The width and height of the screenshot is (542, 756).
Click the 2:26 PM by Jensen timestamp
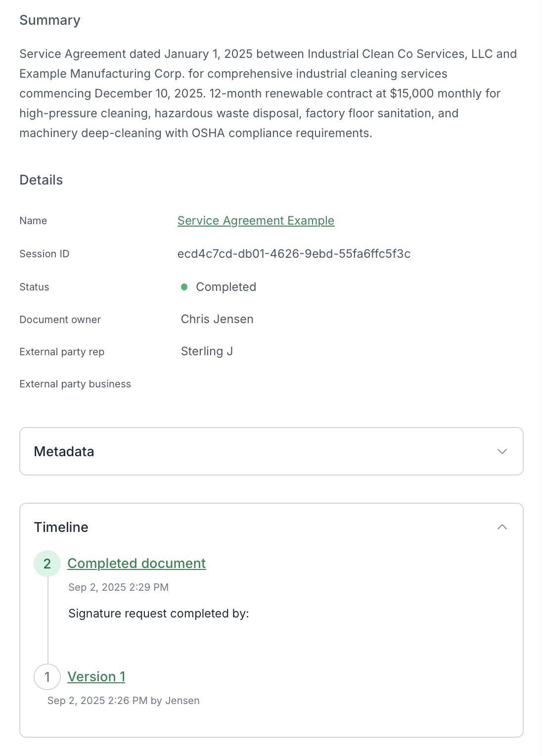click(123, 701)
